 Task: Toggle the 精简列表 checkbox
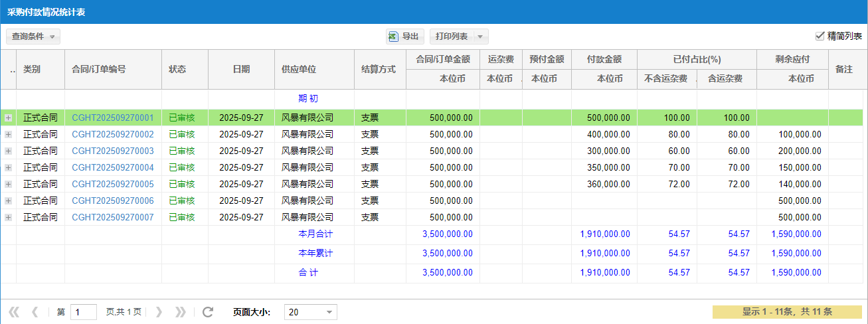pyautogui.click(x=820, y=36)
